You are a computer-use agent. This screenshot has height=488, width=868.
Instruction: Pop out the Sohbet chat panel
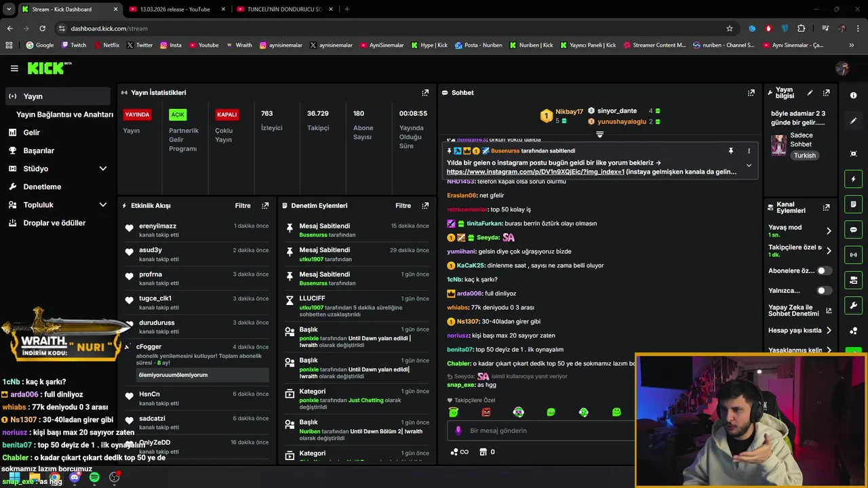(751, 93)
